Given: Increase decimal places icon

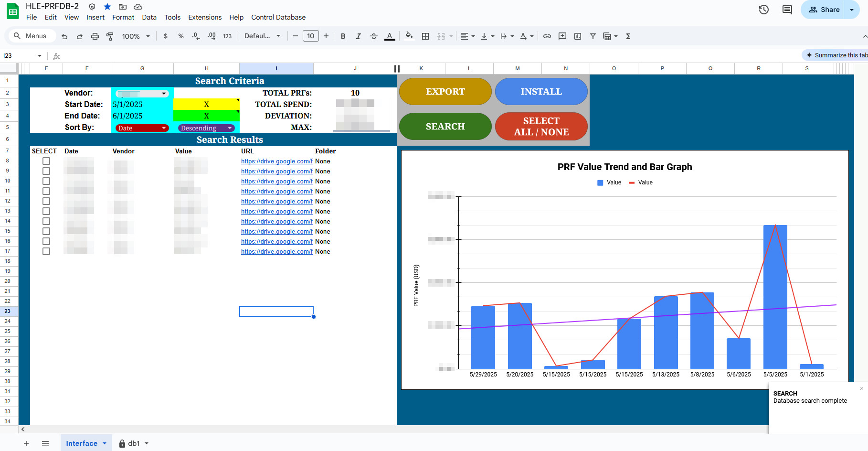Looking at the screenshot, I should tap(212, 36).
